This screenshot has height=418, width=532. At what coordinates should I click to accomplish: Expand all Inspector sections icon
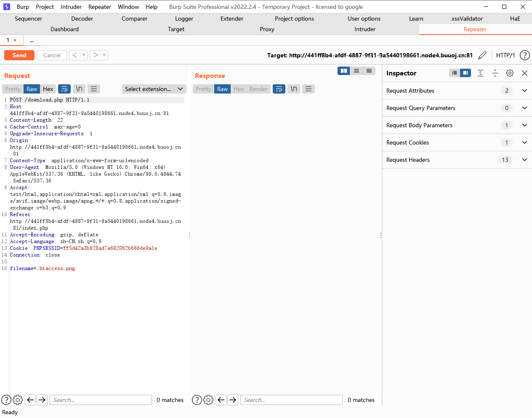point(480,73)
